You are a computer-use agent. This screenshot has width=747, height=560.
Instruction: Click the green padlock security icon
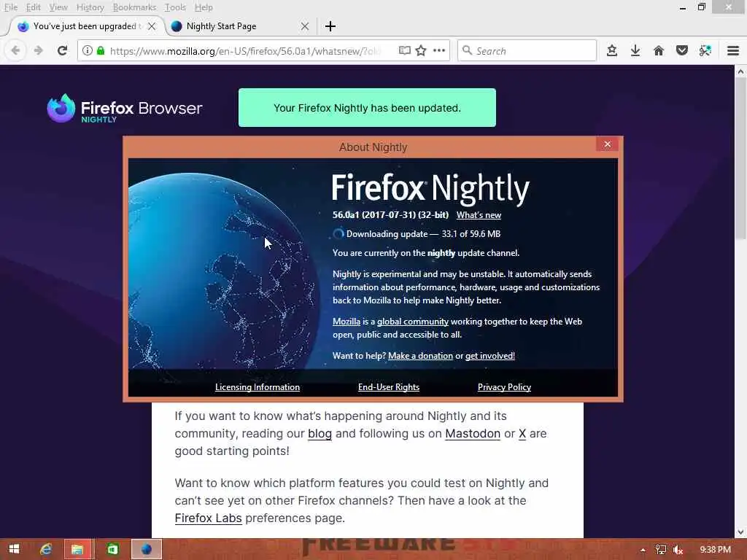point(101,50)
